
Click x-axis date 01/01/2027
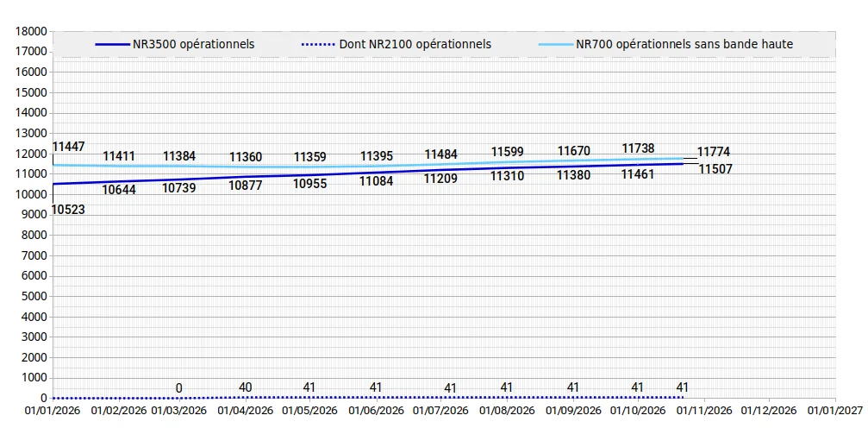point(835,411)
